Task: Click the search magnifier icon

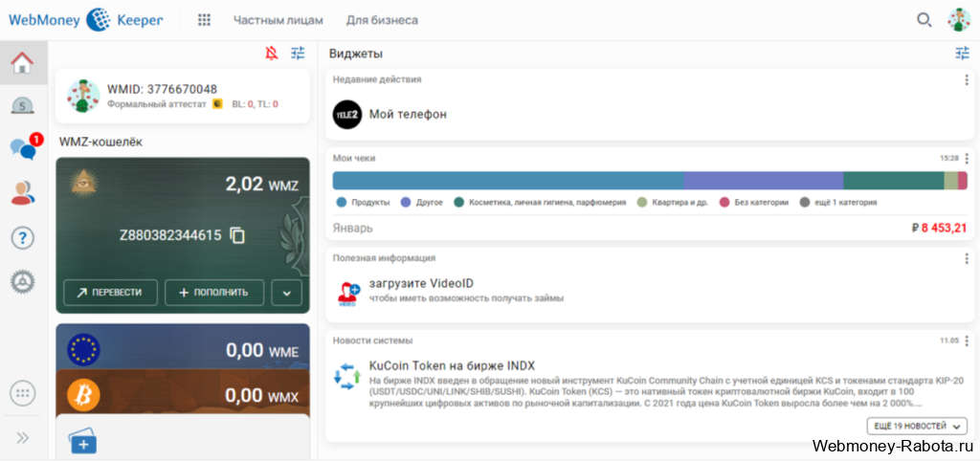Action: coord(924,20)
